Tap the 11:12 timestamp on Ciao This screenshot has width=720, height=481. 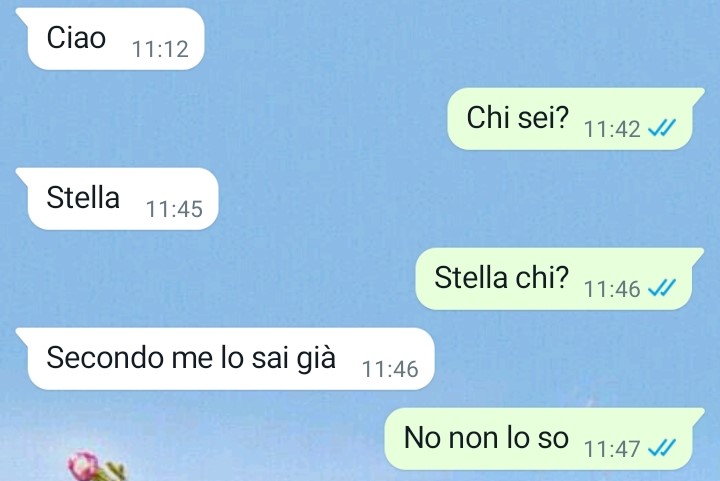pos(160,49)
